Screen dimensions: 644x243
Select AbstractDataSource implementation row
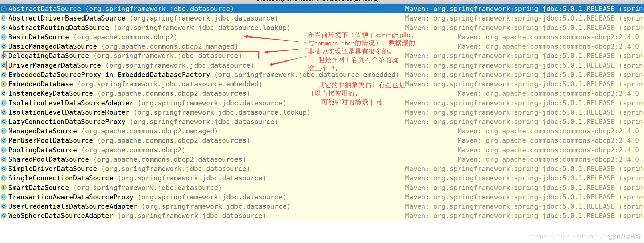click(x=322, y=9)
